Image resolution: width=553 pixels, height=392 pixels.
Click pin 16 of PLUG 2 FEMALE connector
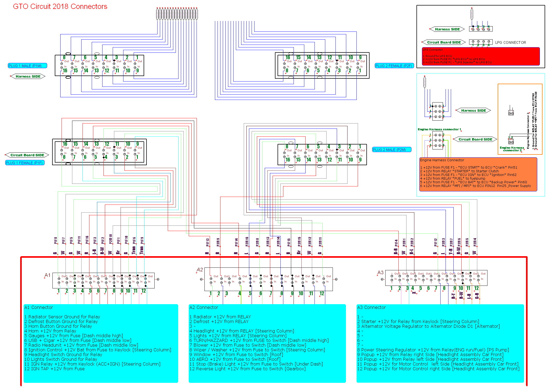288,57
